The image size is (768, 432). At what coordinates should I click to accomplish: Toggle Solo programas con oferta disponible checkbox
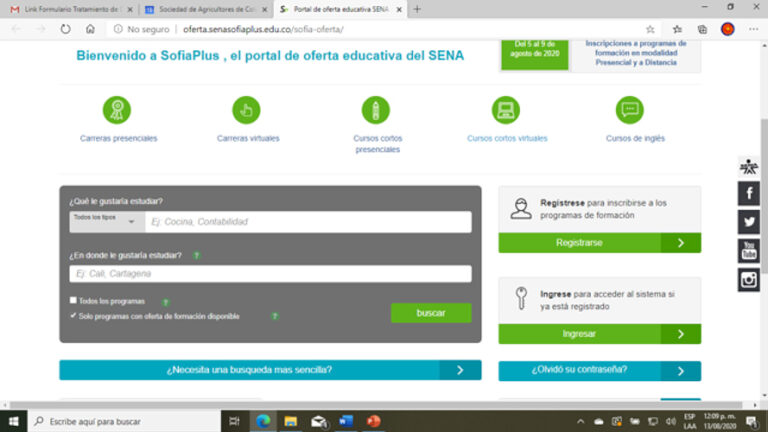(73, 315)
